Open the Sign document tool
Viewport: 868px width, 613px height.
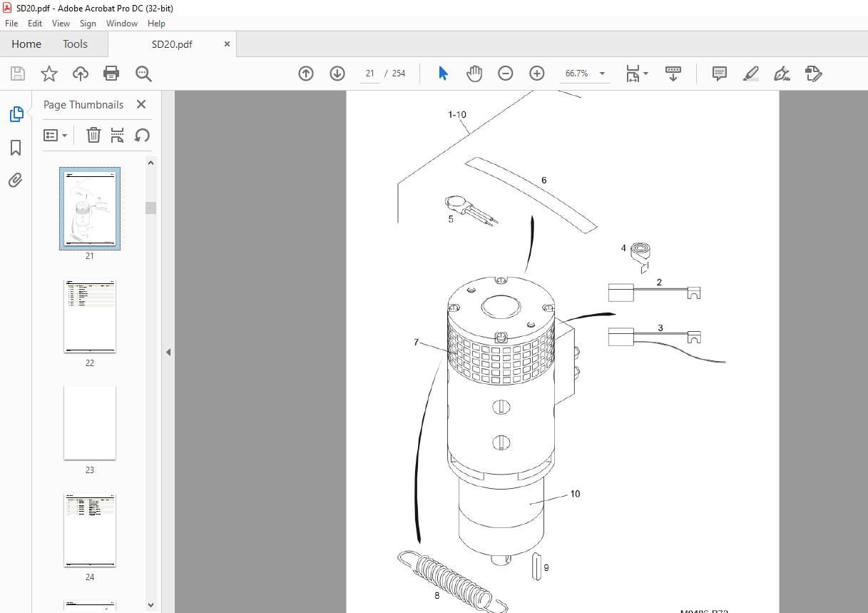[x=782, y=74]
